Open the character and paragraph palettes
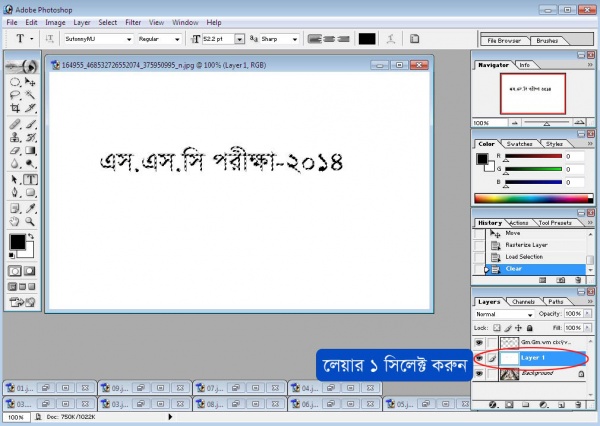Image resolution: width=600 pixels, height=426 pixels. [414, 39]
